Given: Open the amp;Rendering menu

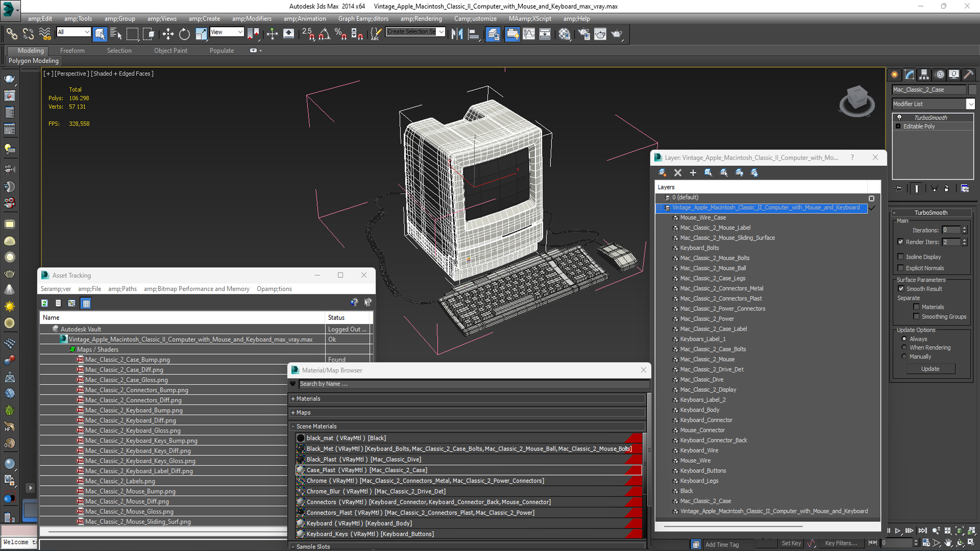Looking at the screenshot, I should [x=421, y=19].
